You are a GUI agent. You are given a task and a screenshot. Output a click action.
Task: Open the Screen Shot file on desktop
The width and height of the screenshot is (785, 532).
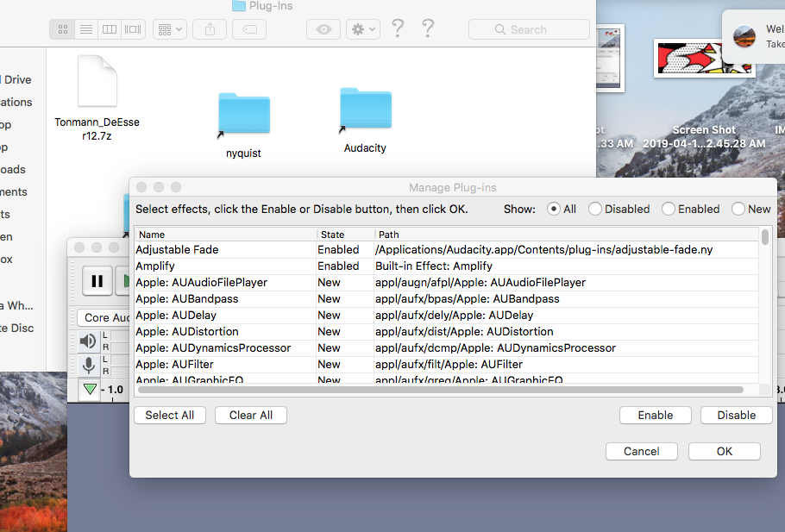(x=705, y=95)
